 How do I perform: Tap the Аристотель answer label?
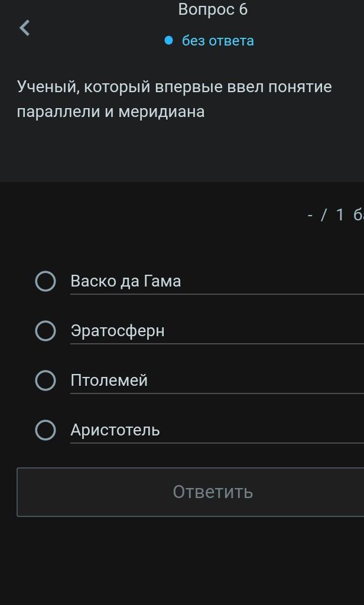pyautogui.click(x=115, y=430)
